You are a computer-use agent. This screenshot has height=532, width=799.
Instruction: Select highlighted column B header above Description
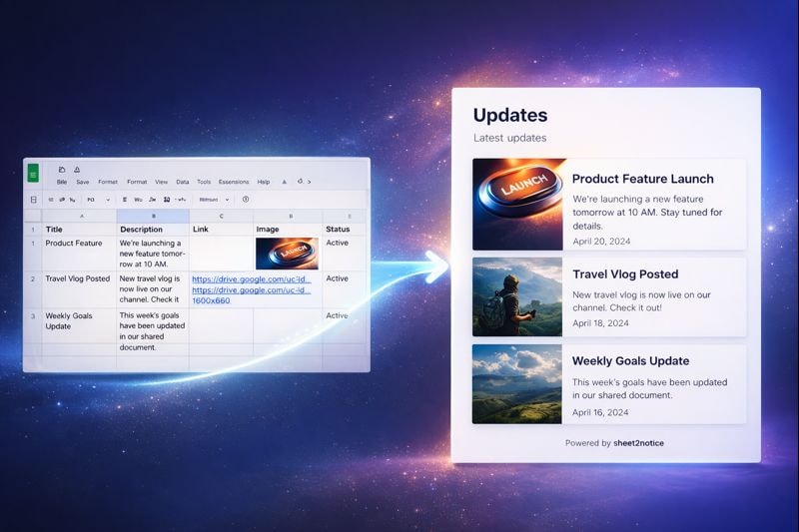(x=153, y=216)
